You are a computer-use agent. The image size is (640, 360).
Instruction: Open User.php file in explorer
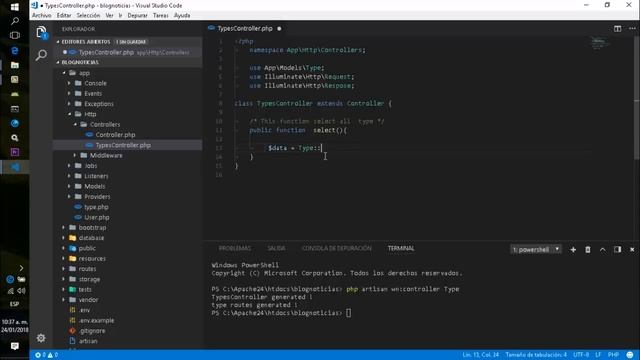click(x=96, y=218)
